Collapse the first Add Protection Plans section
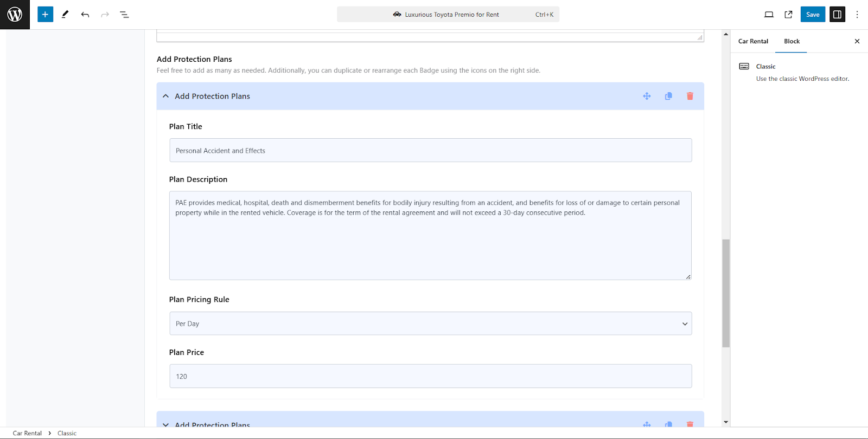The width and height of the screenshot is (868, 439). (165, 96)
